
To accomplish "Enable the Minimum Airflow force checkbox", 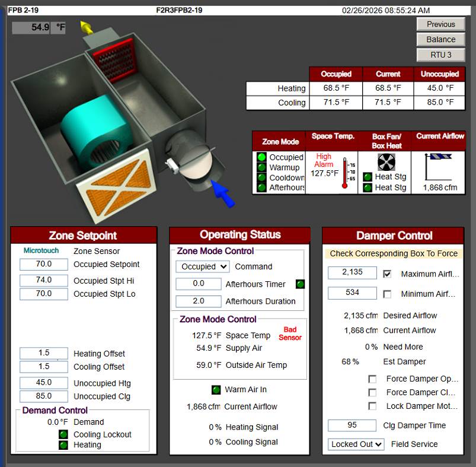I will click(x=387, y=294).
